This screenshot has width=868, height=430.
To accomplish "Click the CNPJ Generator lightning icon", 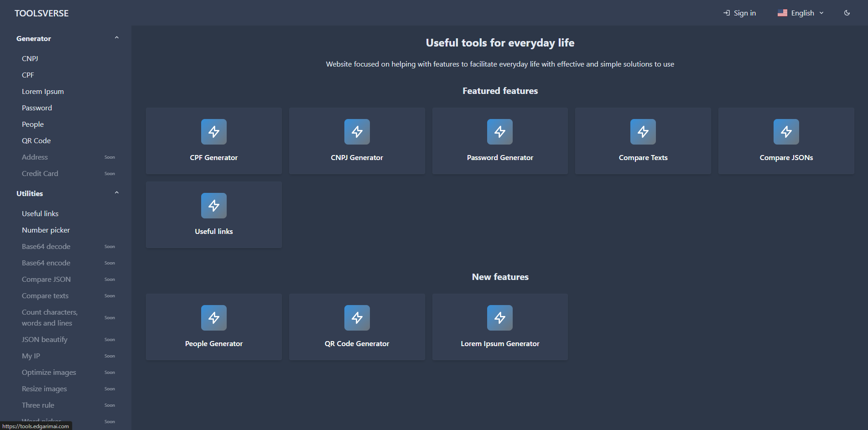I will [x=357, y=132].
